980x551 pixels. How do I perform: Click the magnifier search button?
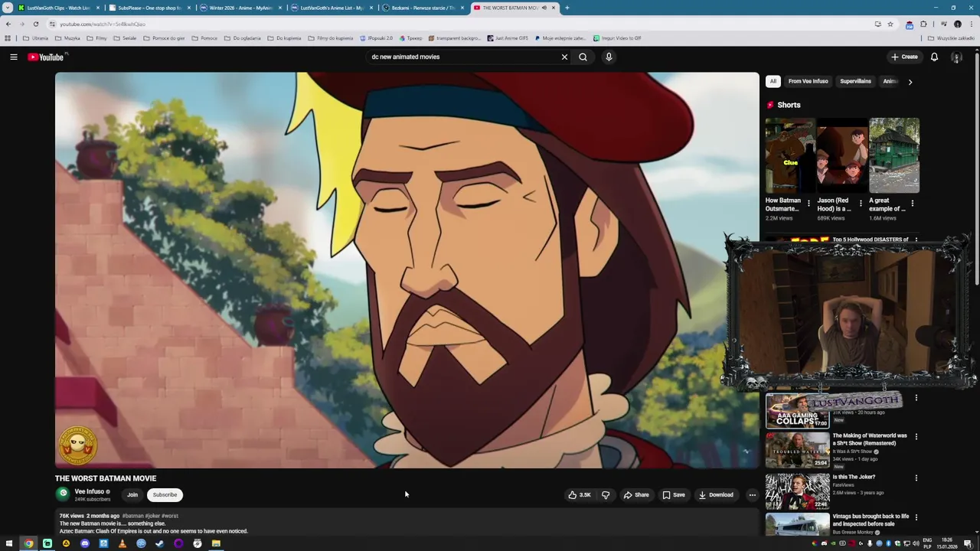click(x=583, y=57)
